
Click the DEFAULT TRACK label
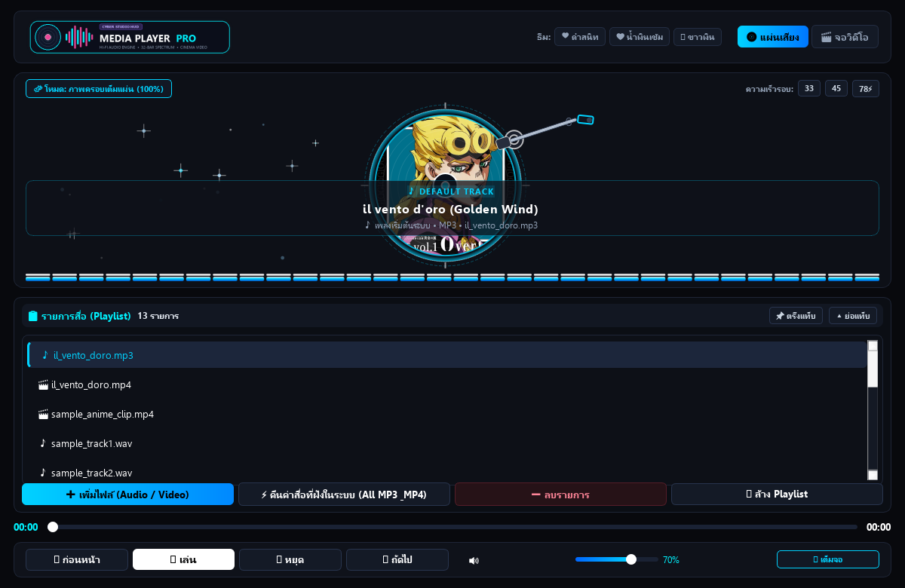click(x=451, y=191)
